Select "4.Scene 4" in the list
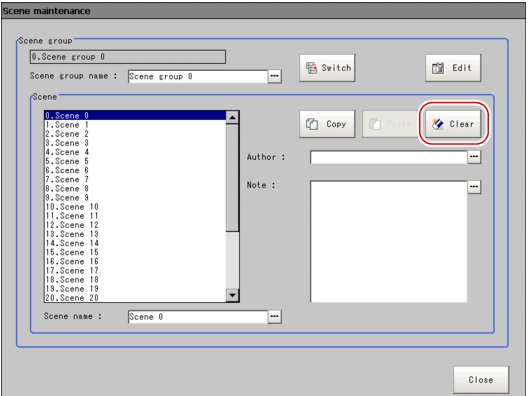This screenshot has width=530, height=396. [135, 152]
